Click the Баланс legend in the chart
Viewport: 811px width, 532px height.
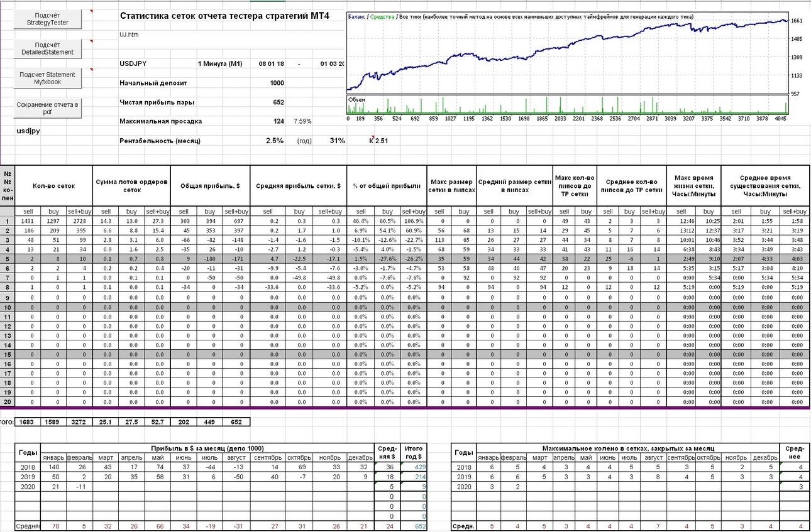click(x=356, y=17)
